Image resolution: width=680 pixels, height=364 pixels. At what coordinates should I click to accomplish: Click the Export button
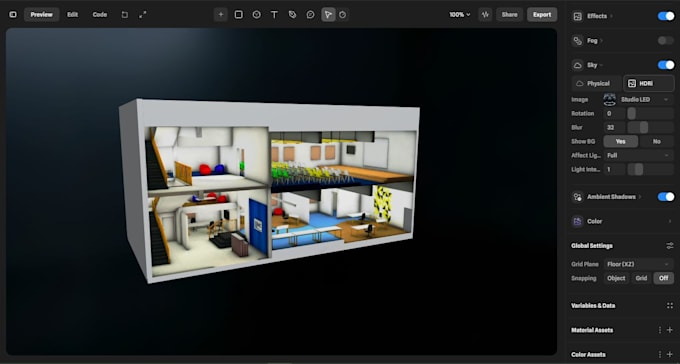click(542, 15)
